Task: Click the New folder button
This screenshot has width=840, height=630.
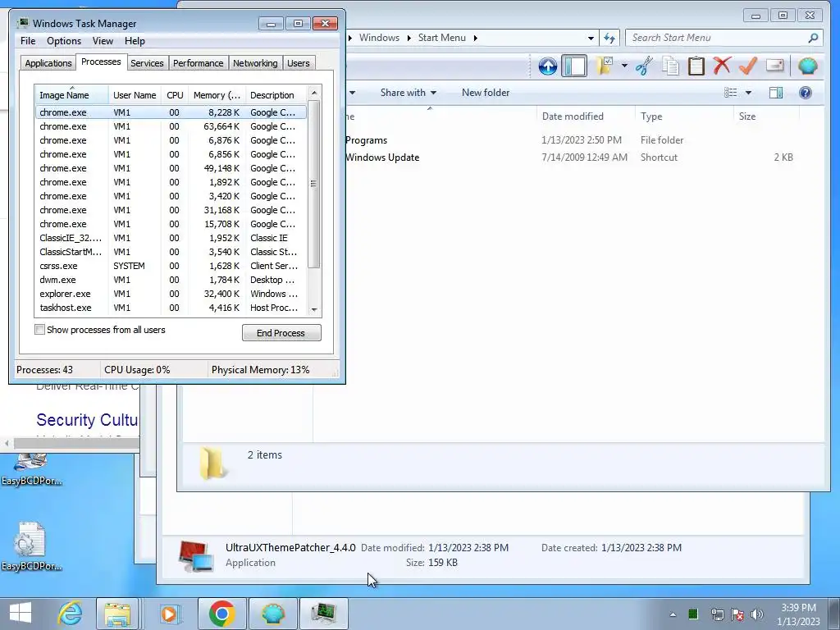Action: [x=486, y=93]
